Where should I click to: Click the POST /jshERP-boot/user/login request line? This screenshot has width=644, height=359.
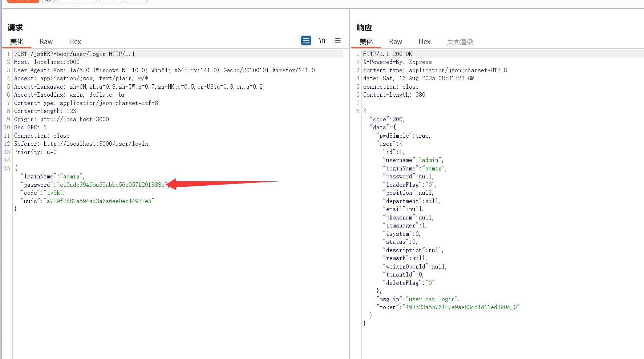(x=74, y=54)
